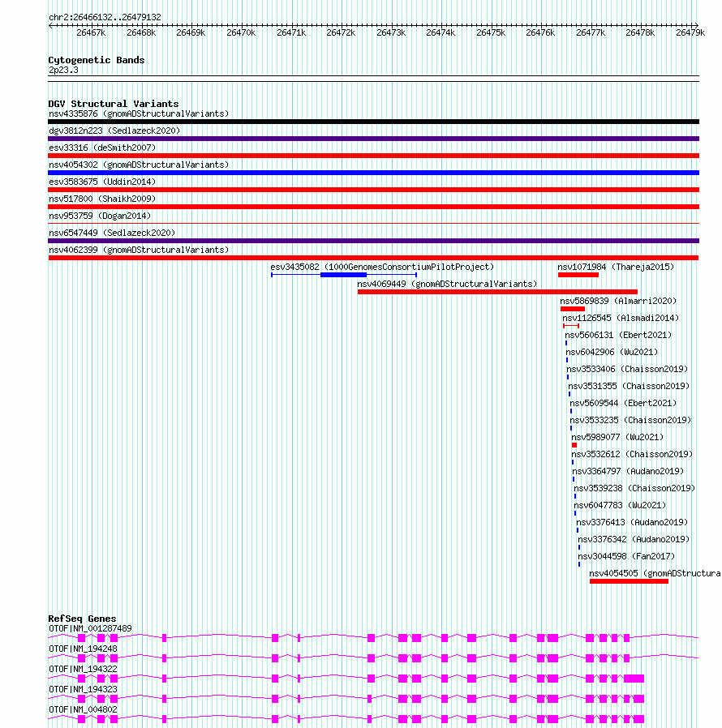Click the nsv3364797 (Audano2019) label
The width and height of the screenshot is (722, 728).
pos(628,471)
